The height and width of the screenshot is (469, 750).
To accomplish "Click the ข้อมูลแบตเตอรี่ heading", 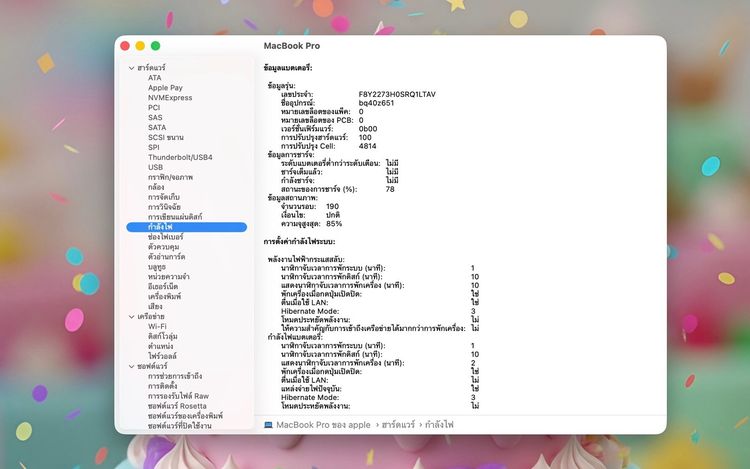I will (x=288, y=68).
